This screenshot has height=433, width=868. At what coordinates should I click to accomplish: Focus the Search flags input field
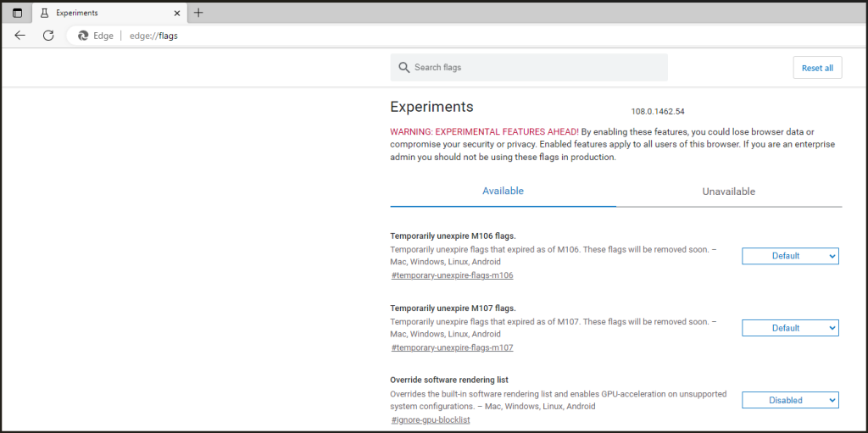(x=534, y=68)
